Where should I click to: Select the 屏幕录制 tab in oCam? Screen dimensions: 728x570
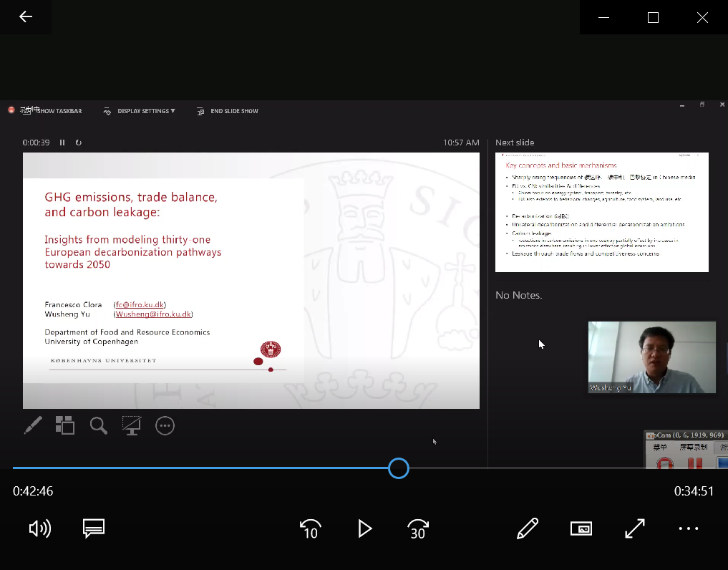tap(694, 447)
